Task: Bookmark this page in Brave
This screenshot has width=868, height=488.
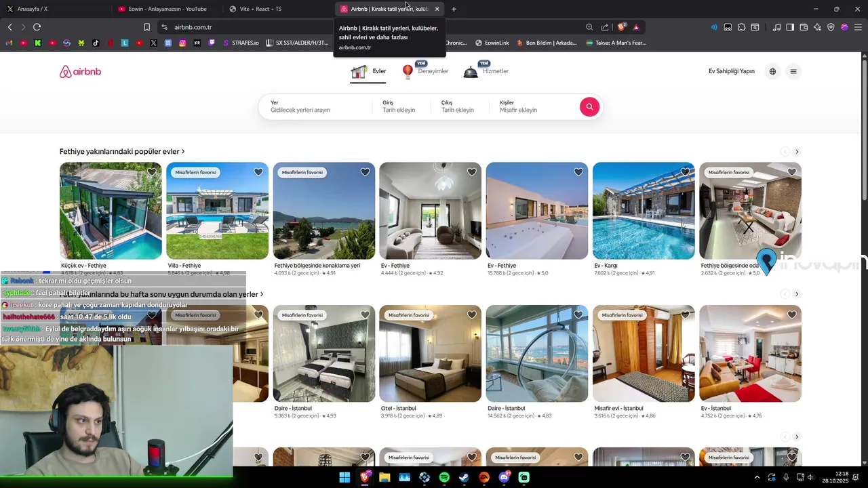Action: 146,27
